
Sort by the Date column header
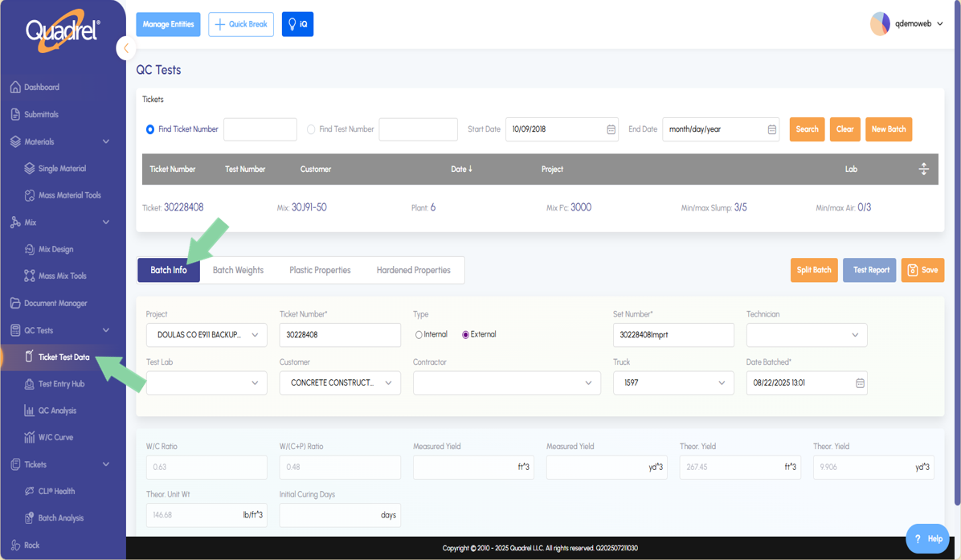(x=461, y=169)
